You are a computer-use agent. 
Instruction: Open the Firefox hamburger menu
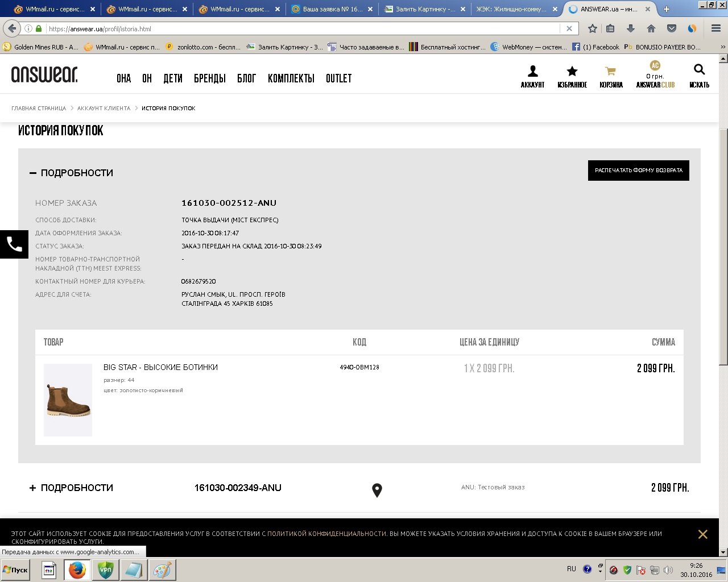pos(716,28)
